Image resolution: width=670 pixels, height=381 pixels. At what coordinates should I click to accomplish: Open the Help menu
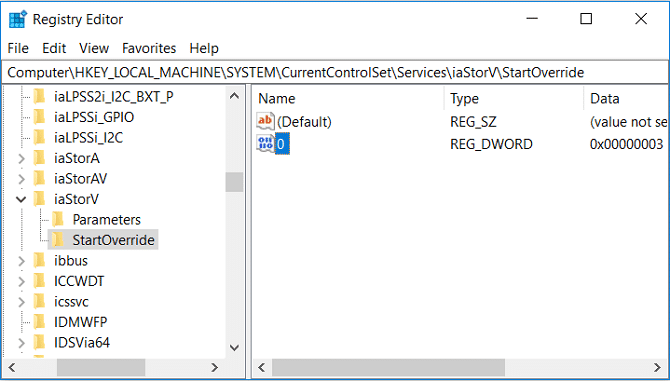(x=204, y=48)
